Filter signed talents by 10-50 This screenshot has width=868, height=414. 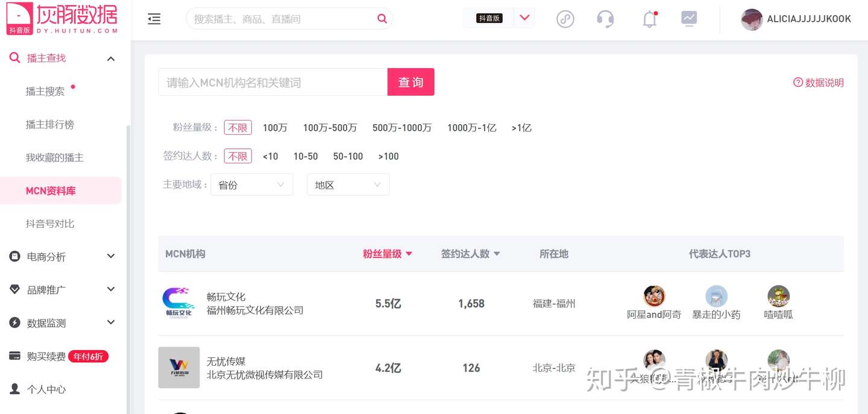pyautogui.click(x=306, y=156)
